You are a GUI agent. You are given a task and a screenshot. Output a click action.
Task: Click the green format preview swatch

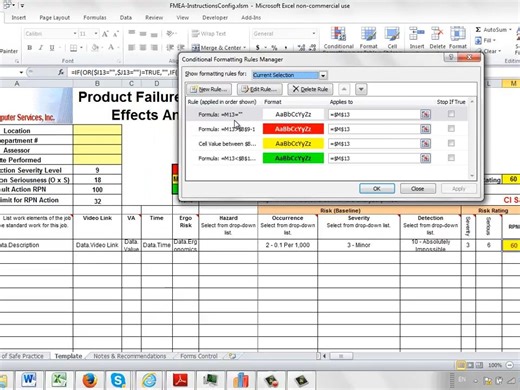[x=293, y=158]
